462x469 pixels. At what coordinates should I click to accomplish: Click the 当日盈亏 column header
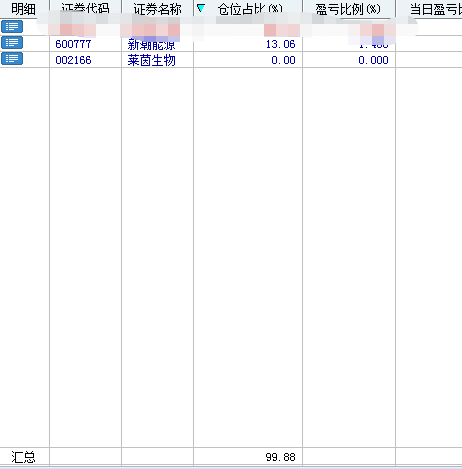pos(429,9)
